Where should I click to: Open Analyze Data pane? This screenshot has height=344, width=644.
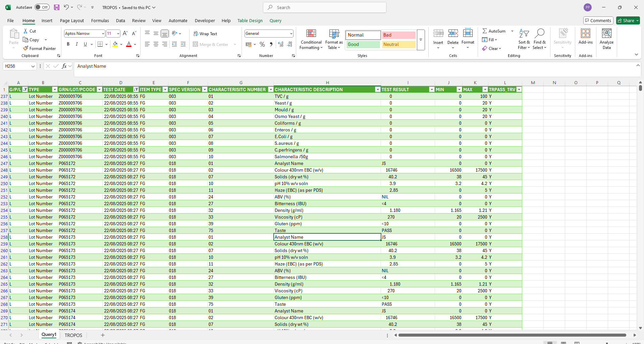click(607, 40)
